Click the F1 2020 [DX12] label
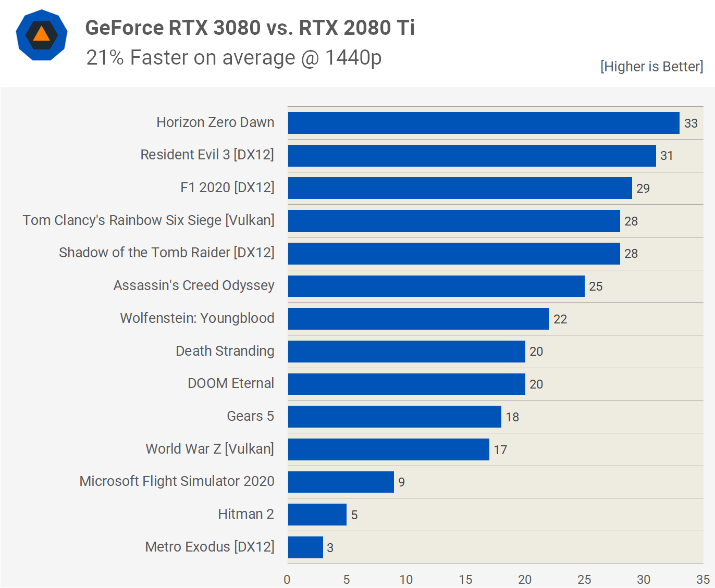The image size is (715, 588). pyautogui.click(x=227, y=187)
